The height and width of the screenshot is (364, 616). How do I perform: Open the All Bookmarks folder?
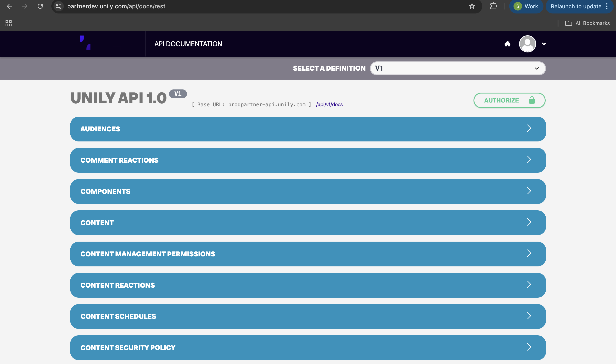(587, 23)
